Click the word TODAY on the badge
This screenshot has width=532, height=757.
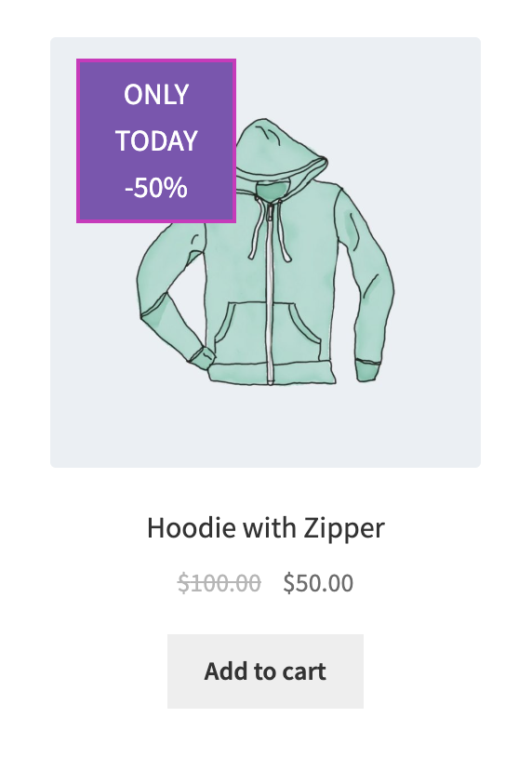156,140
